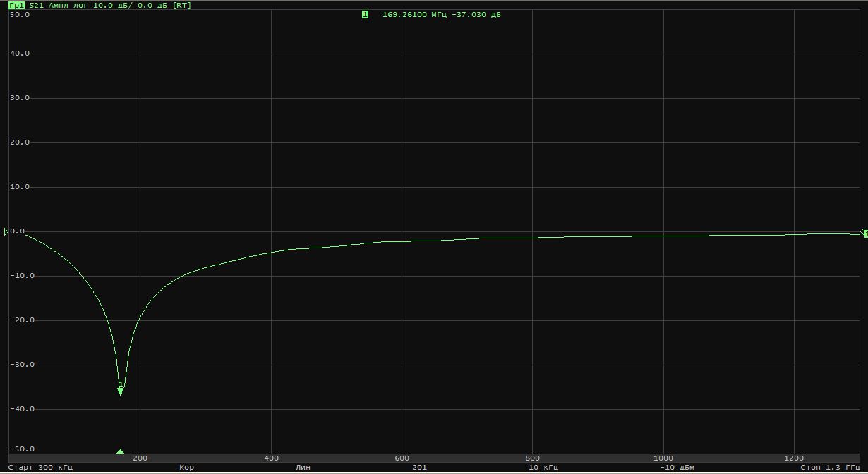The image size is (868, 474).
Task: Click left reference level triangle at 0.0
Action: coord(6,231)
